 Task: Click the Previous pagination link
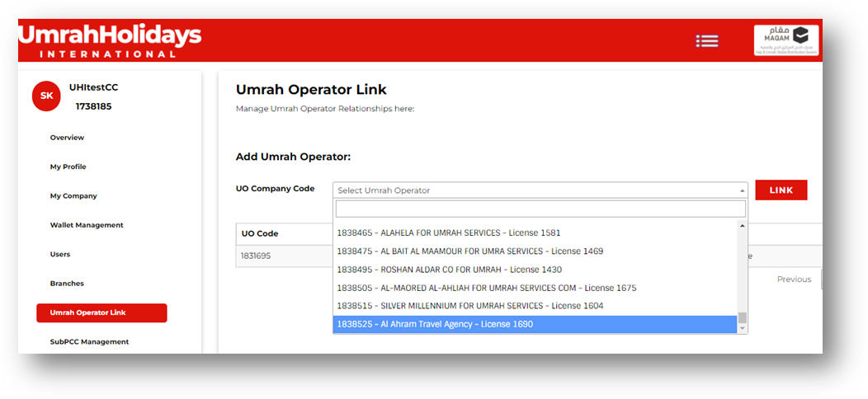794,279
